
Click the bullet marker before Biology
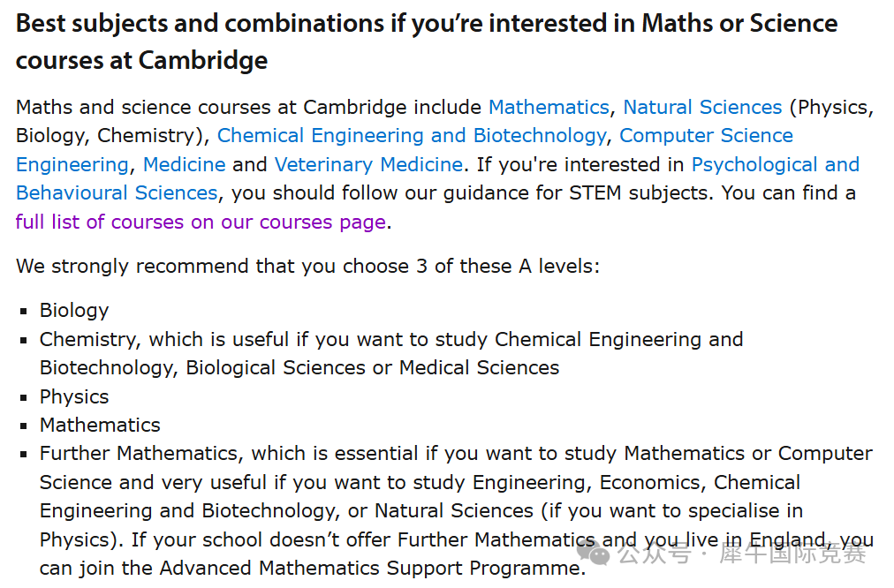pos(23,311)
